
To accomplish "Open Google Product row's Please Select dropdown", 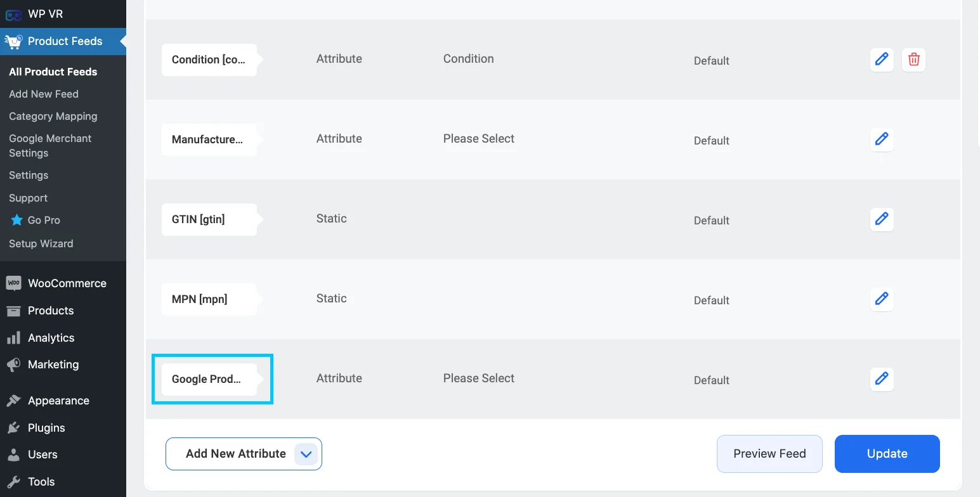I will [x=479, y=378].
